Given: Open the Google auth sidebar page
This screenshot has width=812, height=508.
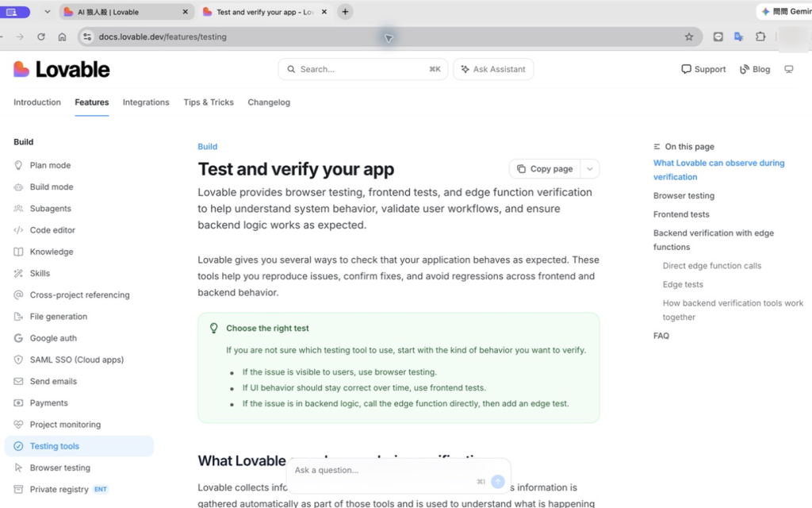Looking at the screenshot, I should 79,338.
